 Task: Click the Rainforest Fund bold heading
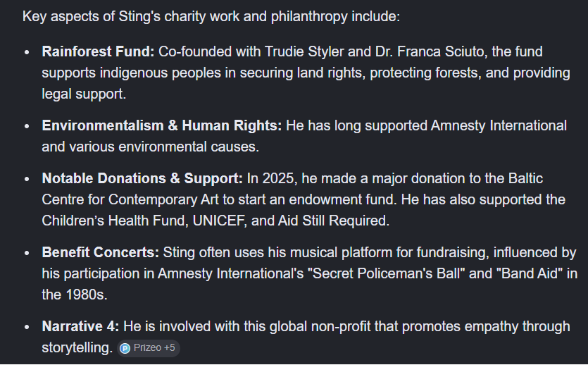tap(98, 51)
